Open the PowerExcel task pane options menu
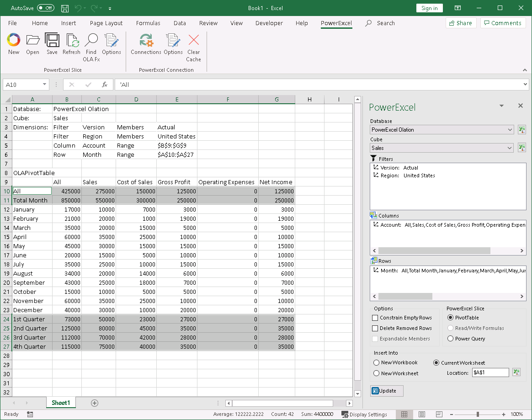This screenshot has height=420, width=532. pos(501,106)
